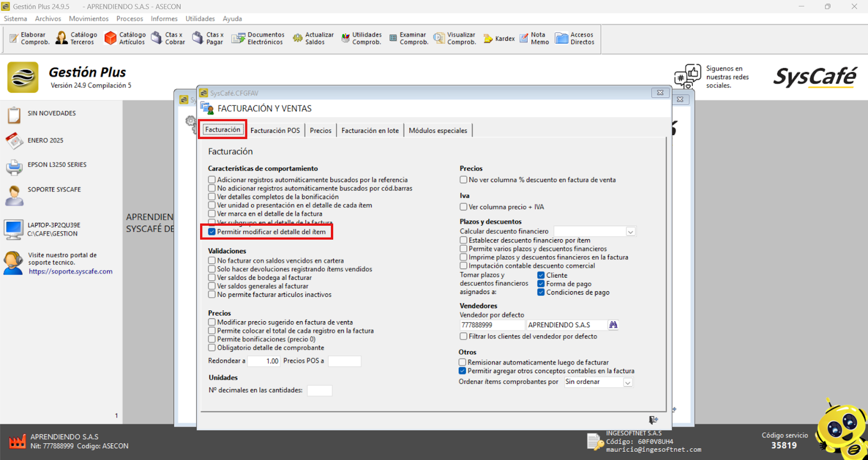This screenshot has height=460, width=868.
Task: Click the Redondear a value field
Action: pos(265,361)
